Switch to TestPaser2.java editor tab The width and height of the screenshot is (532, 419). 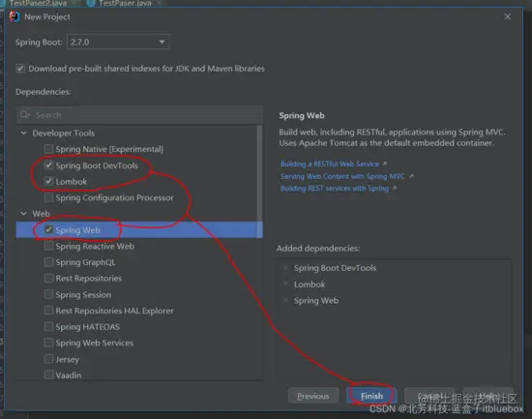point(38,4)
